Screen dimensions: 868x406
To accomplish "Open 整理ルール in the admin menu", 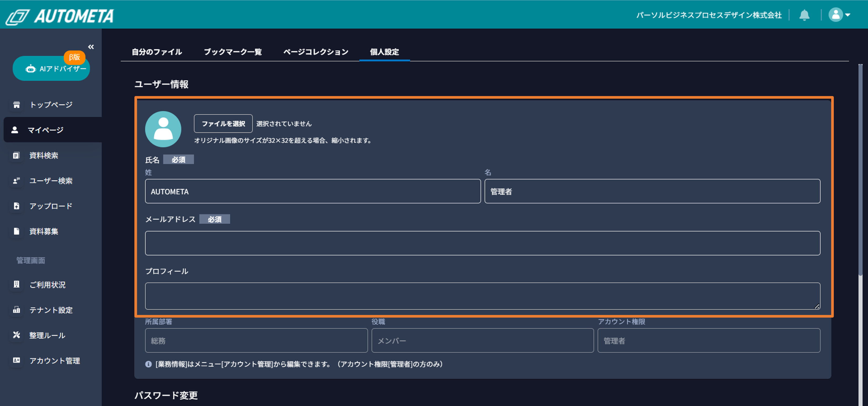I will [x=47, y=335].
